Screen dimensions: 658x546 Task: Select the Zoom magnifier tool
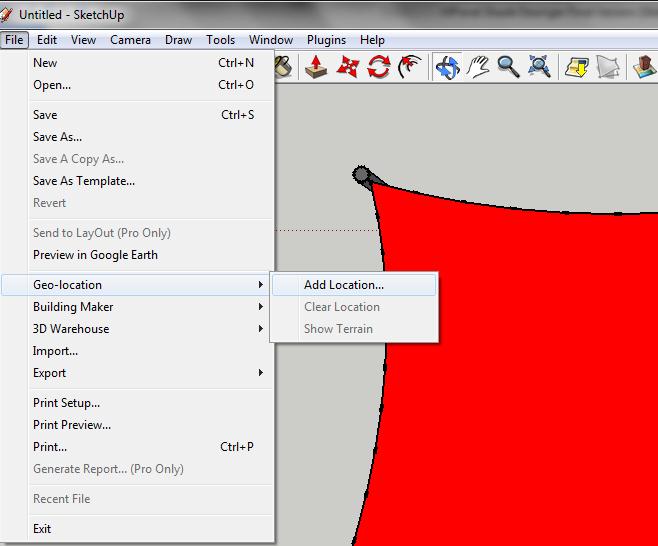pos(509,67)
